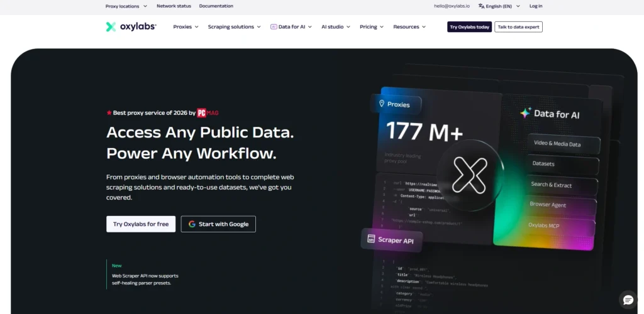The height and width of the screenshot is (314, 644).
Task: Open the AI studio navigation menu
Action: tap(336, 26)
